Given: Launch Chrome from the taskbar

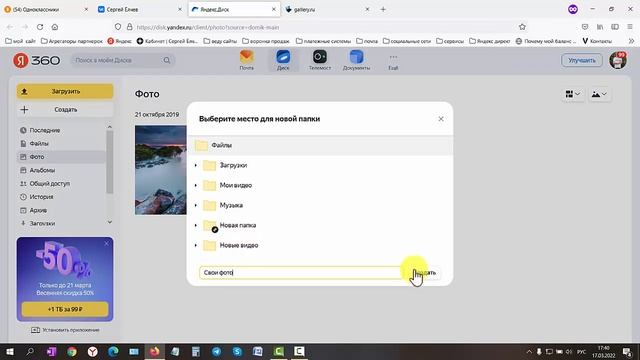Looking at the screenshot, I should [72, 351].
